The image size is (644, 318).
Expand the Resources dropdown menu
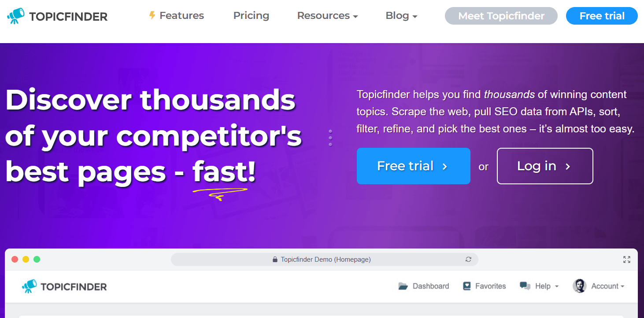click(327, 16)
